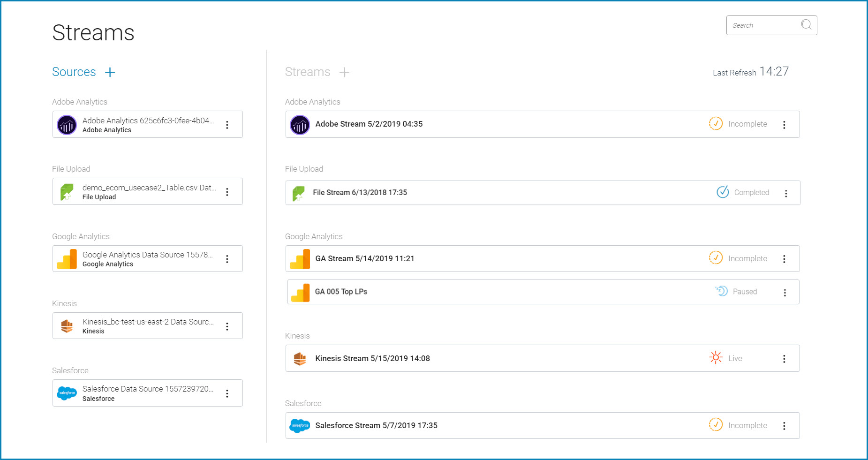The width and height of the screenshot is (868, 460).
Task: Click Incomplete status icon on GA Stream
Action: click(x=716, y=257)
